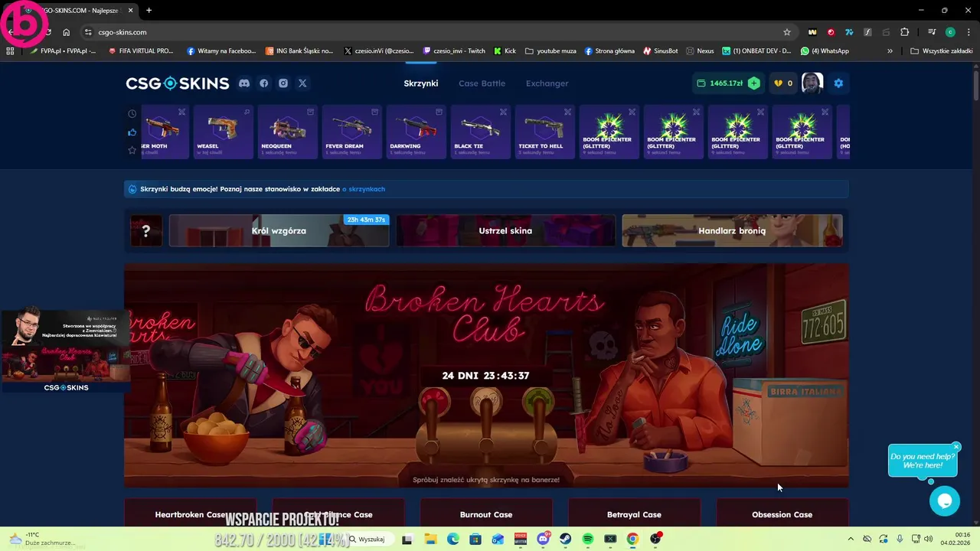Click the 'Do you need help?' message
The image size is (980, 551).
[923, 461]
